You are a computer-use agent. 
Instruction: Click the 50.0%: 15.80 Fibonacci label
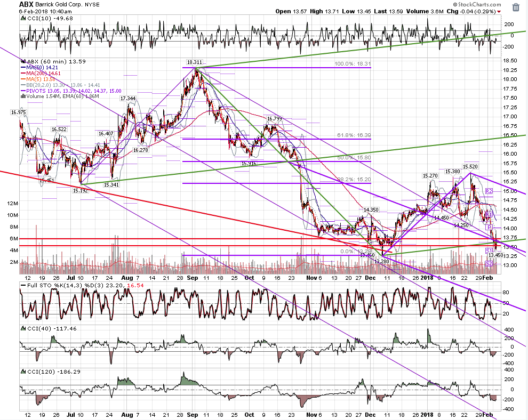354,158
